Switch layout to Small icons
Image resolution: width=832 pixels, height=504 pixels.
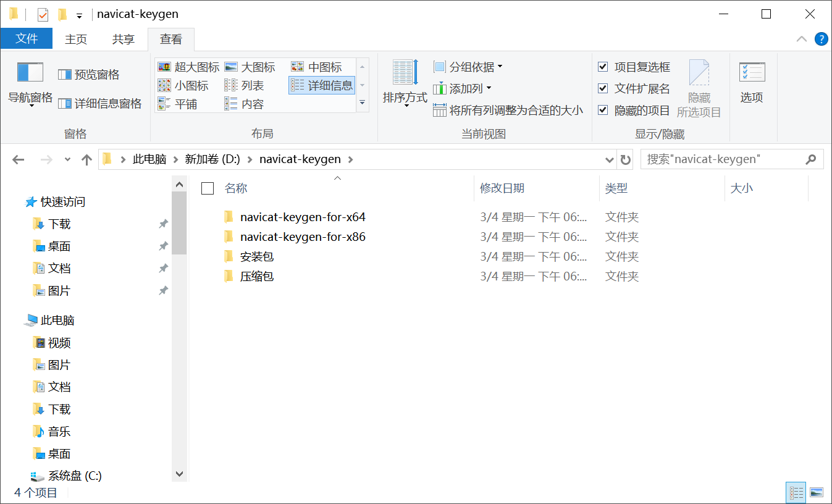coord(183,85)
